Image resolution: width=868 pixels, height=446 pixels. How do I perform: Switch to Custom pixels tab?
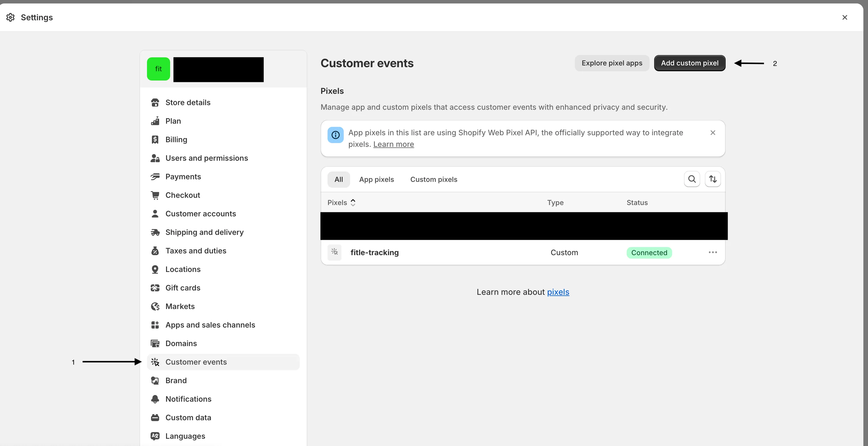click(434, 180)
